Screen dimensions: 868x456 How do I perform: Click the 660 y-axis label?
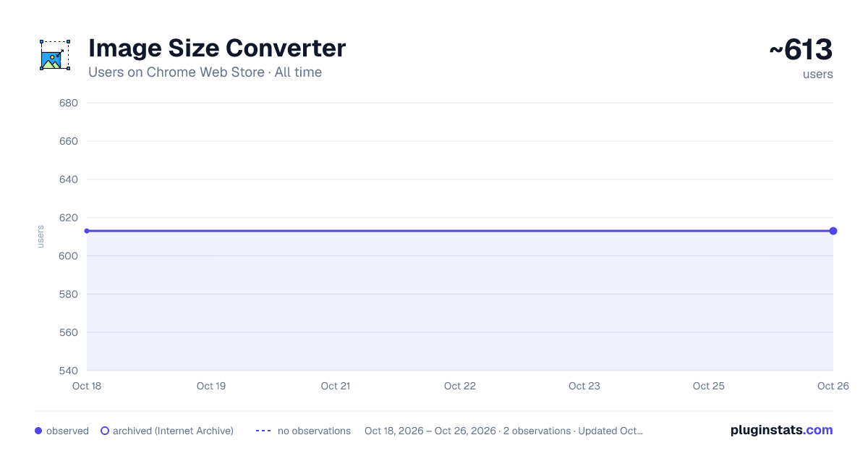[x=69, y=141]
